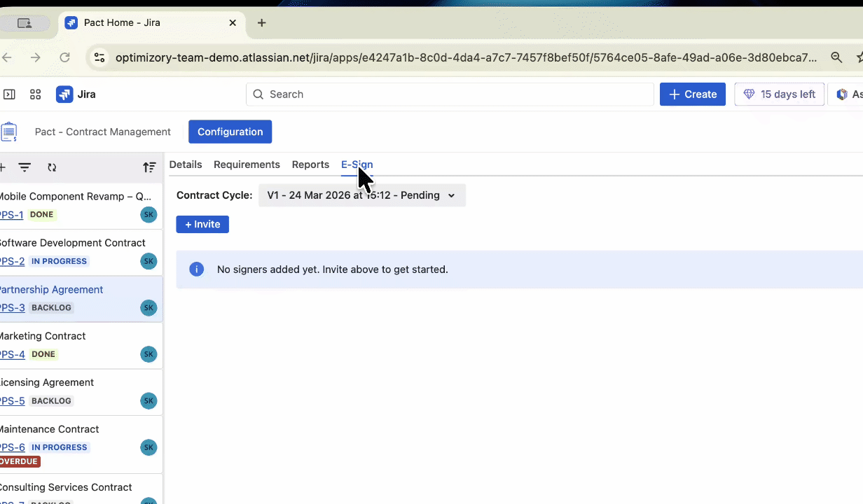This screenshot has height=504, width=863.
Task: Select the Marketing Contract list item
Action: tap(70, 336)
